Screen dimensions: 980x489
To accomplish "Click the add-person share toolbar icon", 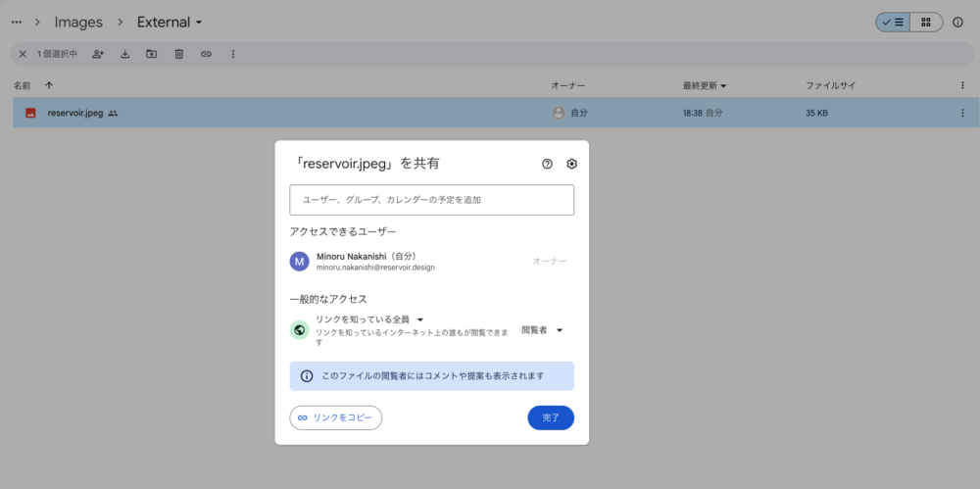I will pos(97,54).
